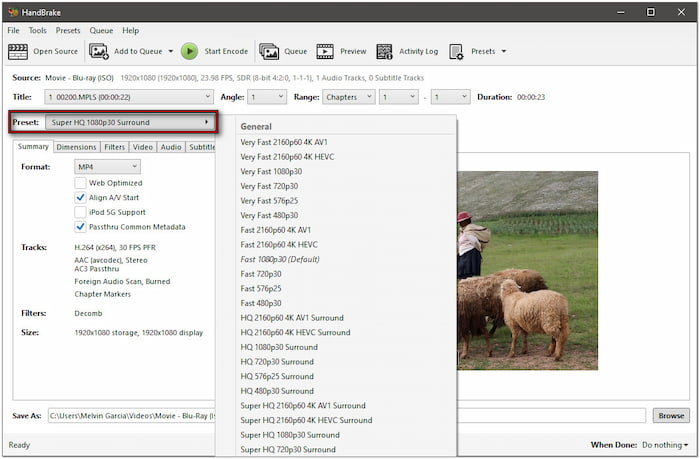700x459 pixels.
Task: Click the Start Encode label
Action: tap(226, 51)
